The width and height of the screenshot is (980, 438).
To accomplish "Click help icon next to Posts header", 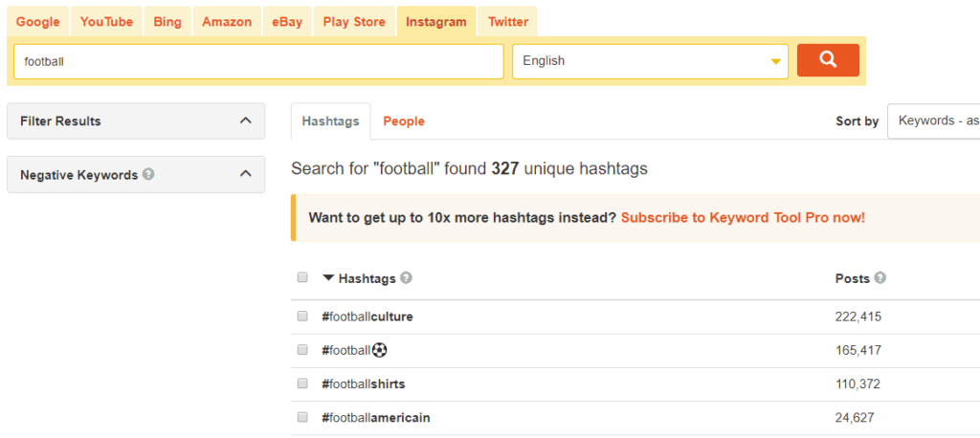I will (880, 278).
